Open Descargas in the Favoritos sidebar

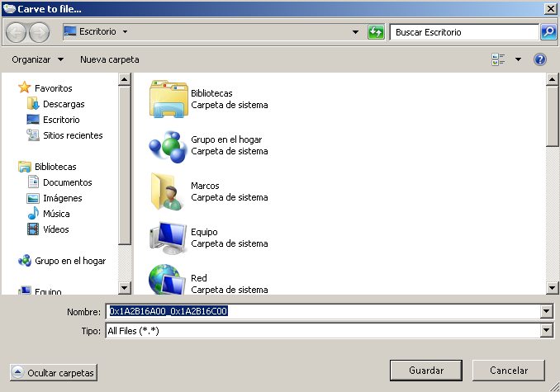click(63, 104)
